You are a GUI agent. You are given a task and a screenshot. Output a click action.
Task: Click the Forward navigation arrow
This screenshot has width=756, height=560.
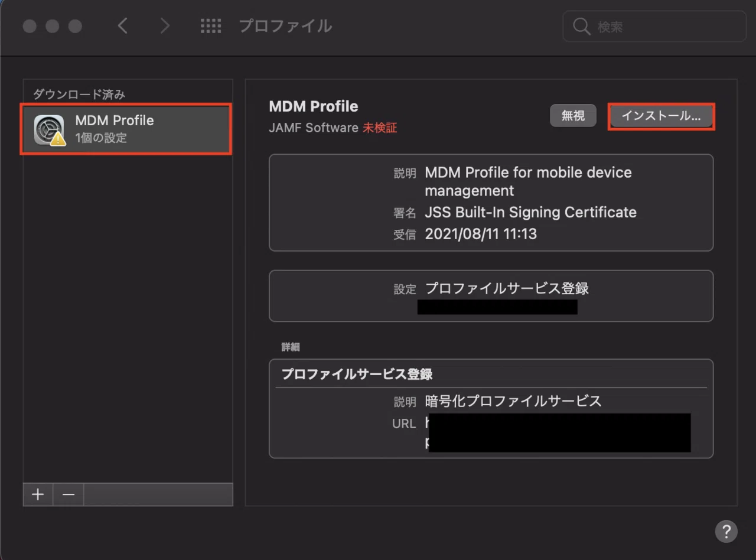pos(165,26)
